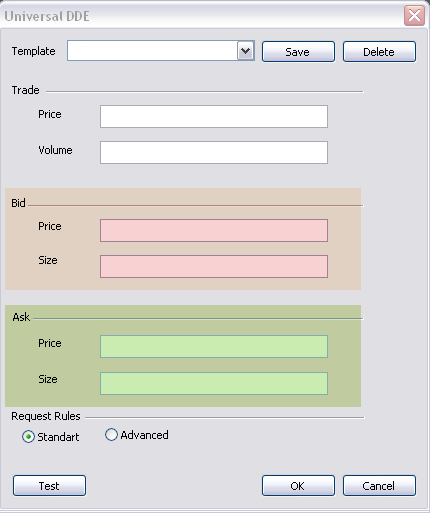Cancel the Universal DDE dialog

[379, 486]
